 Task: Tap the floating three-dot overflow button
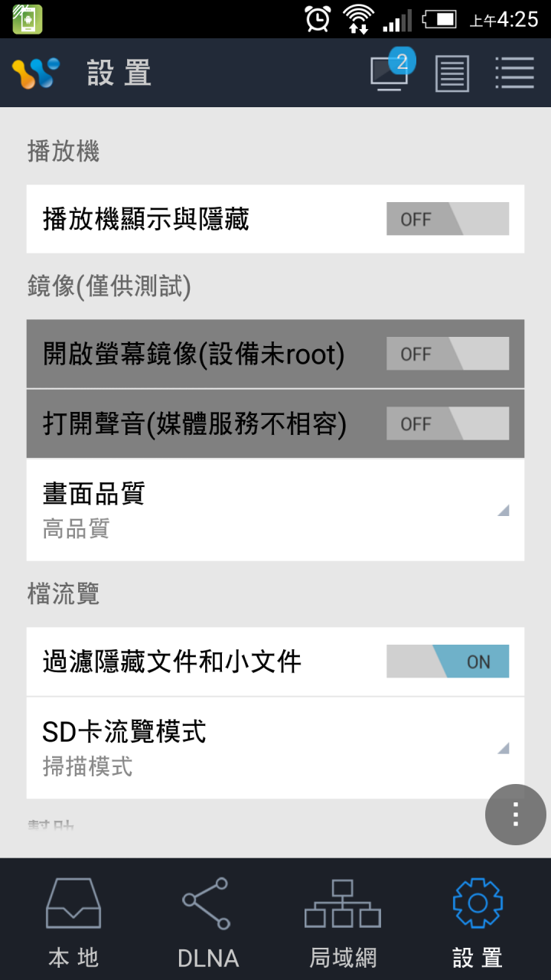point(516,815)
